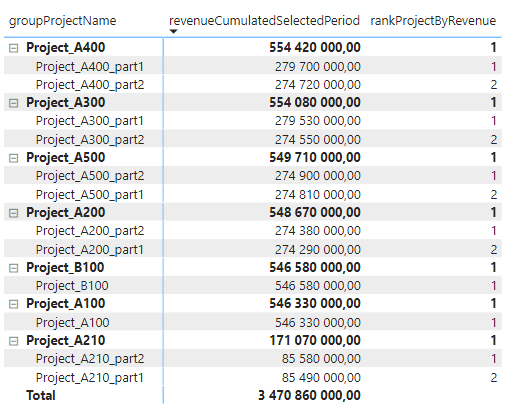Click rank value 1 for Project_A500_part2
517x411 pixels.
click(x=494, y=176)
